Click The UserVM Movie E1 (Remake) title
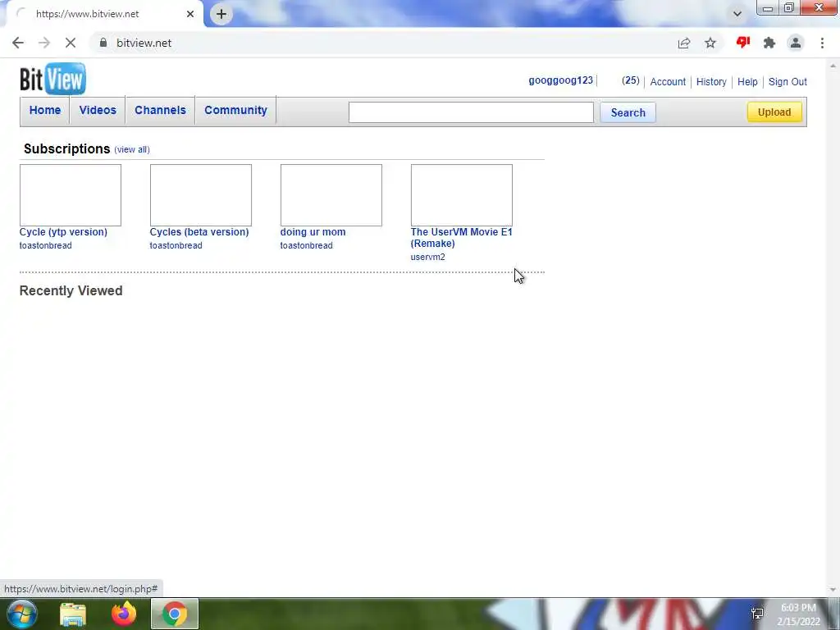Viewport: 840px width, 630px height. [x=461, y=238]
